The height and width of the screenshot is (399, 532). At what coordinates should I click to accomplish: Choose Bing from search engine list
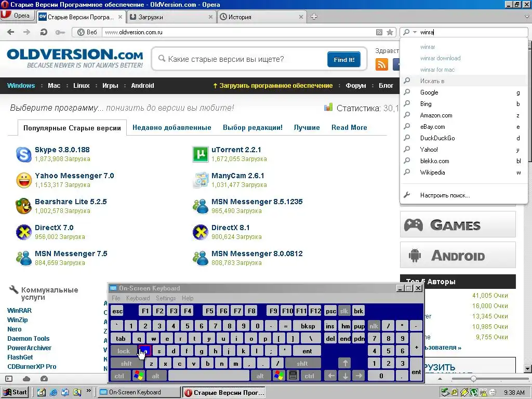pyautogui.click(x=464, y=104)
